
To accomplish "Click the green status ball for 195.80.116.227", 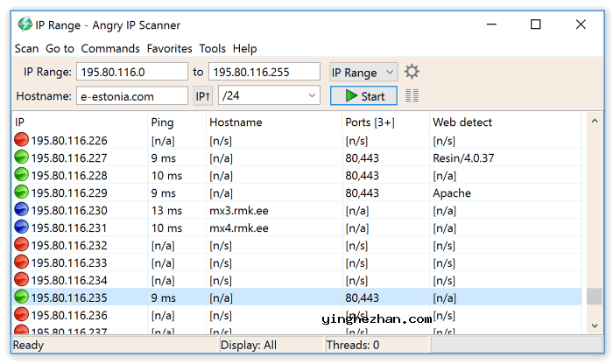I will click(22, 157).
